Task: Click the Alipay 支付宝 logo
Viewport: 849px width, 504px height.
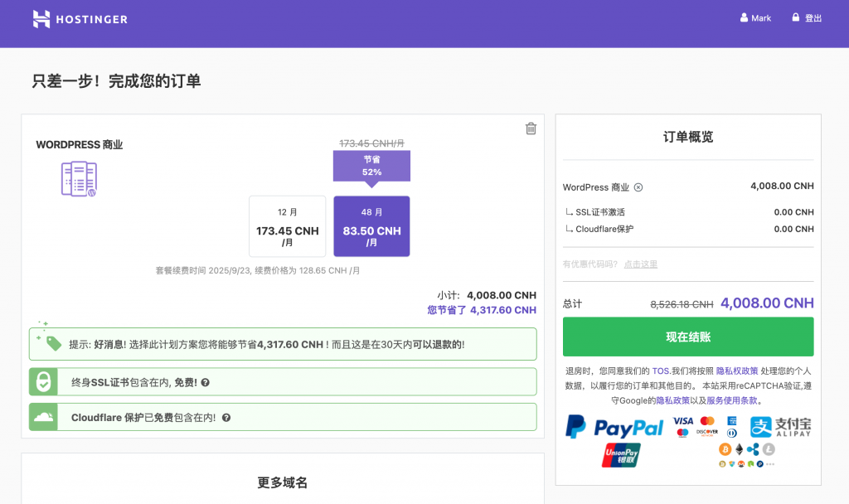Action: point(780,427)
